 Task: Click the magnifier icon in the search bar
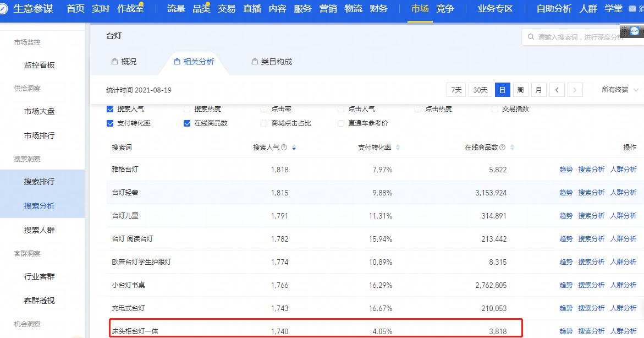(530, 36)
